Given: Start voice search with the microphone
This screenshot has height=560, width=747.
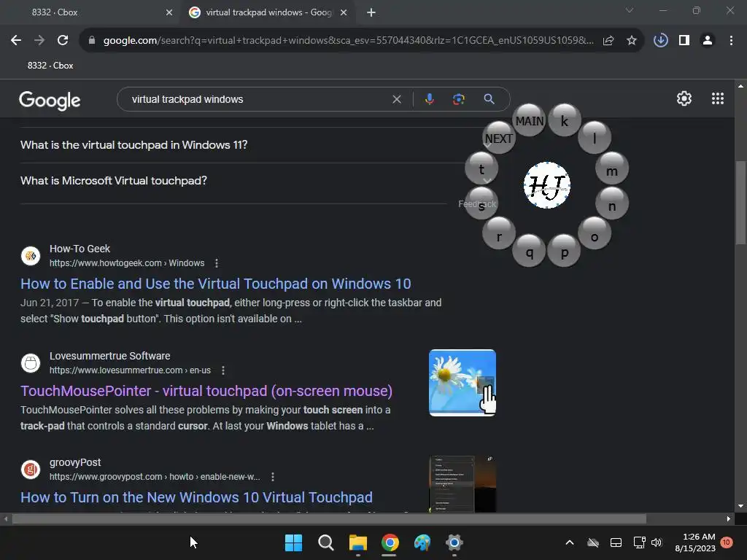Looking at the screenshot, I should [429, 99].
